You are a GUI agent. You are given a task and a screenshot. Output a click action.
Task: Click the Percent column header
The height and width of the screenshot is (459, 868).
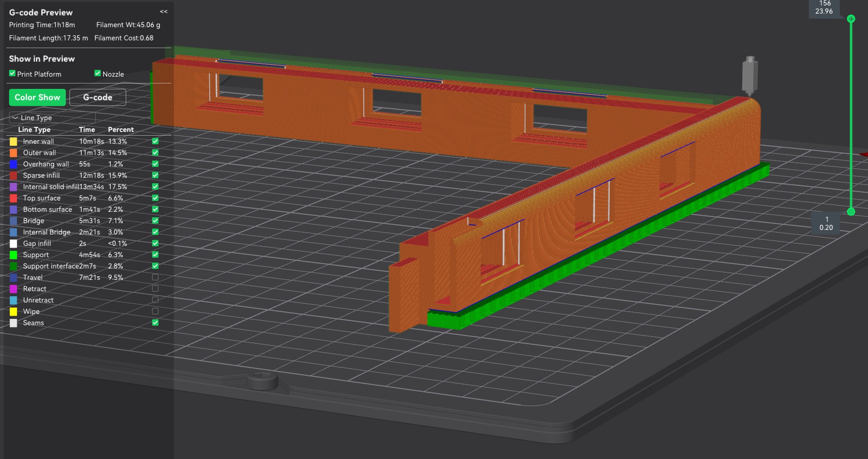pos(121,129)
